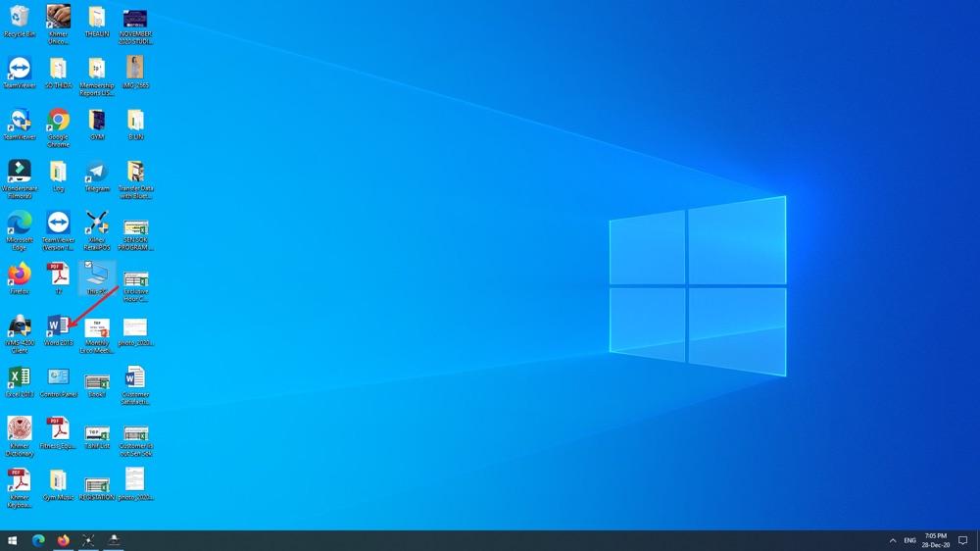The width and height of the screenshot is (980, 551).
Task: Toggle the checkbox on This PC icon
Action: click(88, 265)
